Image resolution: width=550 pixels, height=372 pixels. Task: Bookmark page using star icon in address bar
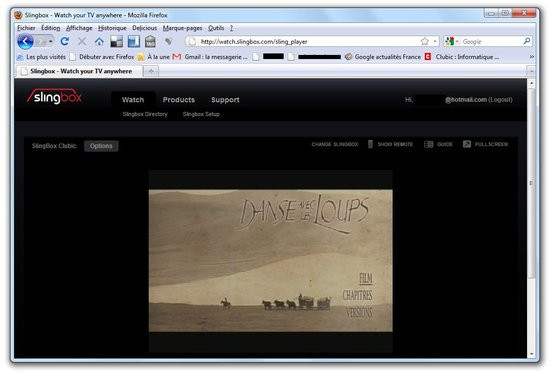[x=424, y=41]
